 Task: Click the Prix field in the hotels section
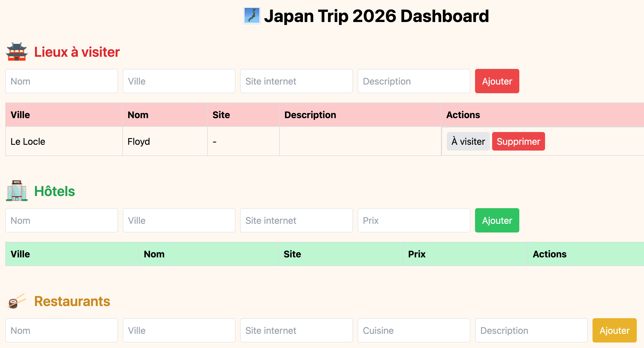(414, 220)
